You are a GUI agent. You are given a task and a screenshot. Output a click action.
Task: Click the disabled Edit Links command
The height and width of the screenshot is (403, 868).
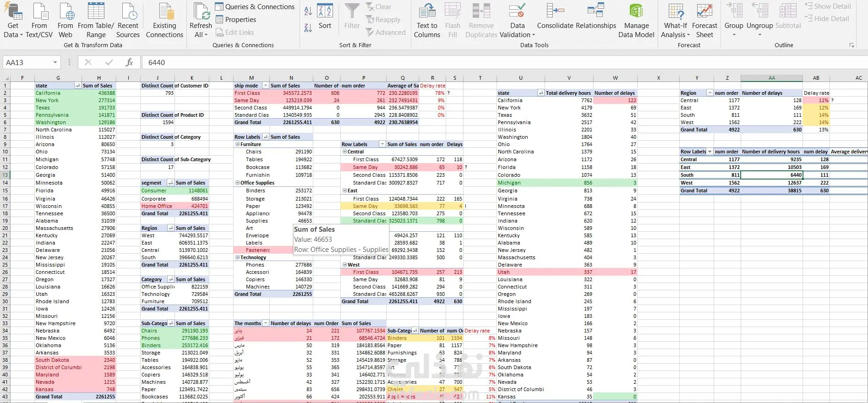[235, 33]
